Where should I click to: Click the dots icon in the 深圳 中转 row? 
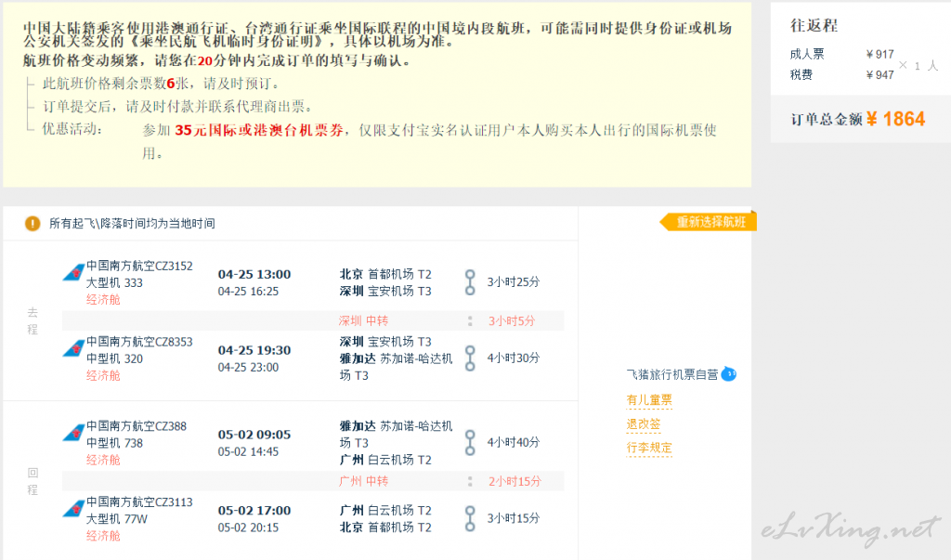[470, 321]
